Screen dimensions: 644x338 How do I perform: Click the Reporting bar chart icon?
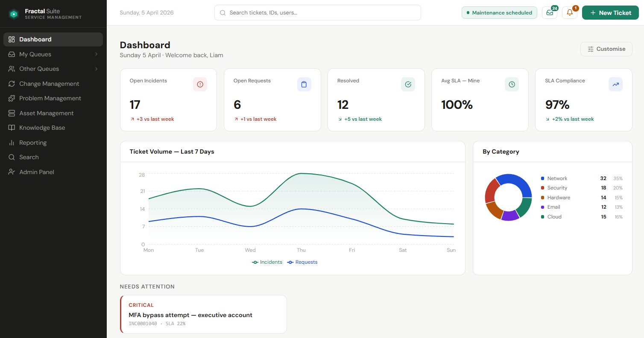pos(12,143)
